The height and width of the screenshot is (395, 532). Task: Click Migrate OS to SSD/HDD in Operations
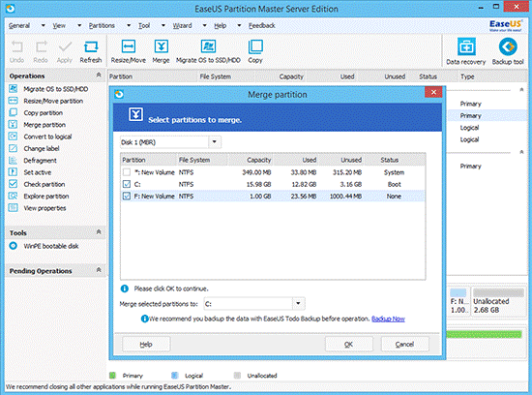[x=56, y=89]
